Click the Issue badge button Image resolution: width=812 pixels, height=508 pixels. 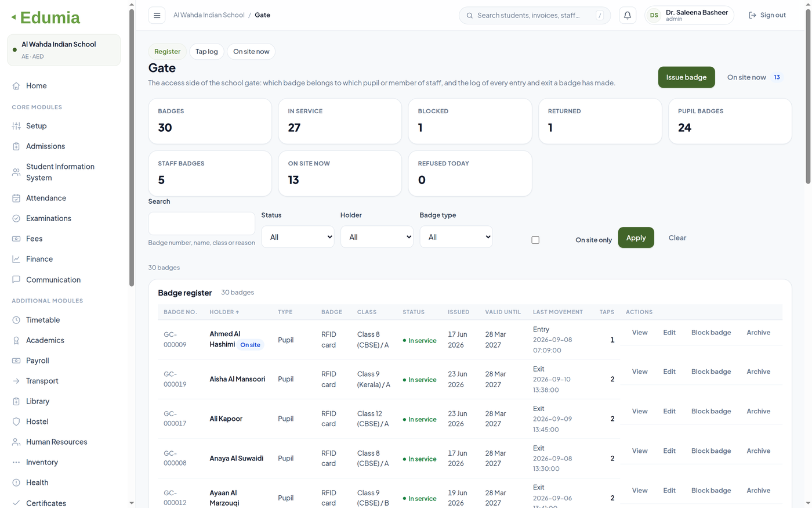(x=686, y=77)
